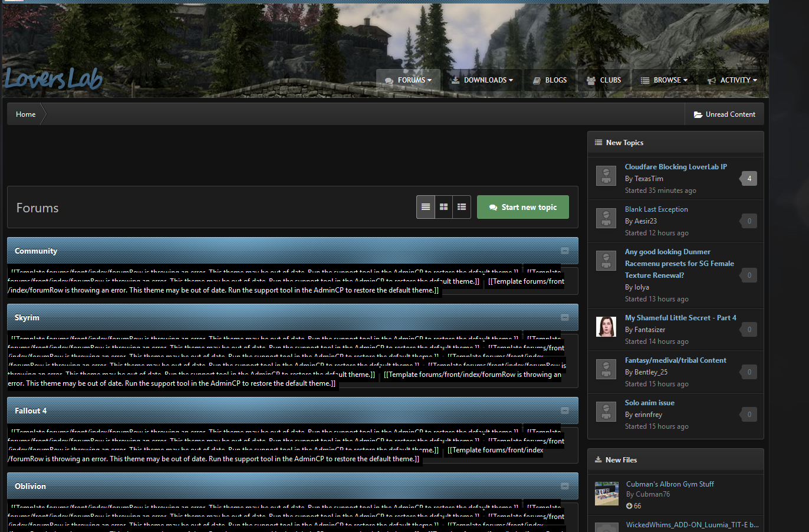Click TexasTim's avatar icon

(x=606, y=176)
